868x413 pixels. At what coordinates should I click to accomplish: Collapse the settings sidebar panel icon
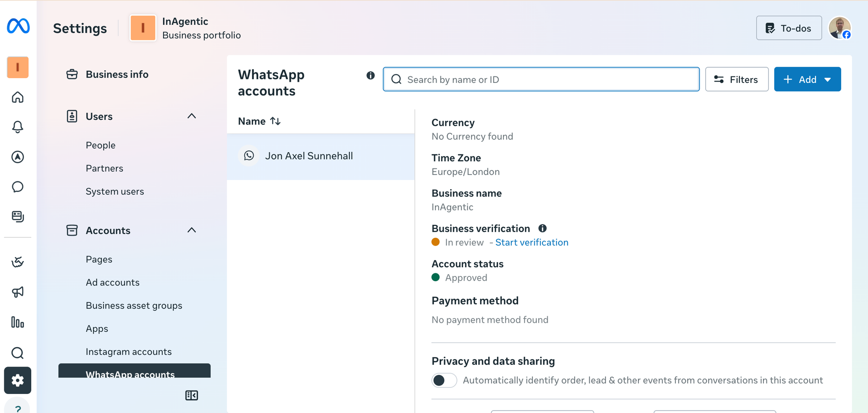pyautogui.click(x=191, y=395)
